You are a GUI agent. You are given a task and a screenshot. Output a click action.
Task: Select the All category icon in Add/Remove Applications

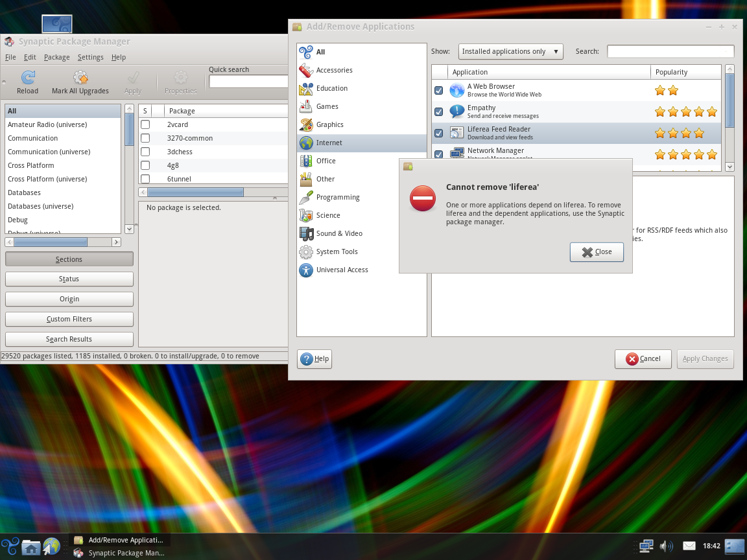click(x=306, y=52)
